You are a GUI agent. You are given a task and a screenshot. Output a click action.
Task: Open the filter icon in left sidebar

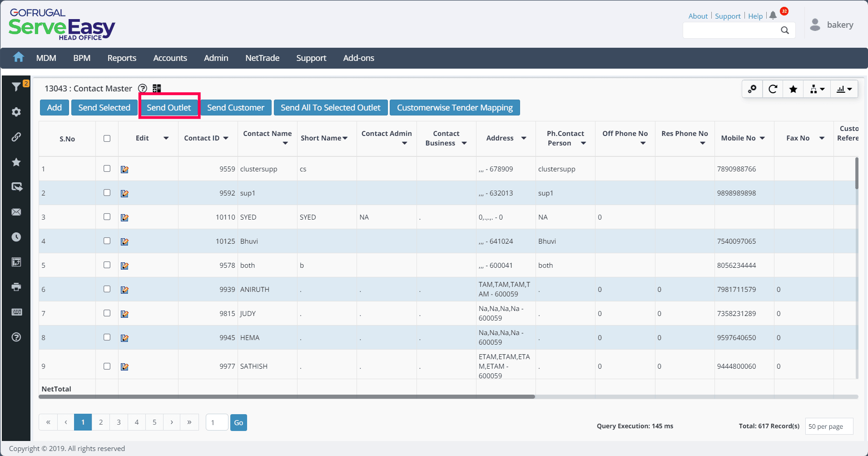(x=16, y=86)
